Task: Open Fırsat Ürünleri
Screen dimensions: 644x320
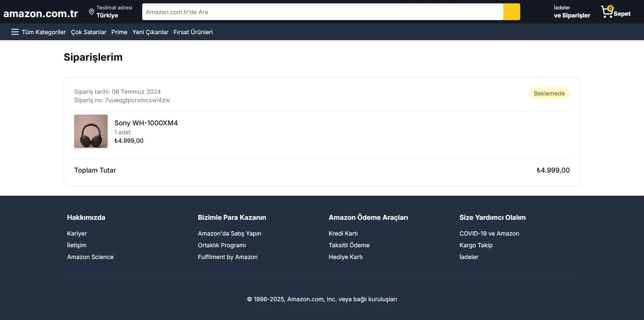Action: click(x=193, y=32)
